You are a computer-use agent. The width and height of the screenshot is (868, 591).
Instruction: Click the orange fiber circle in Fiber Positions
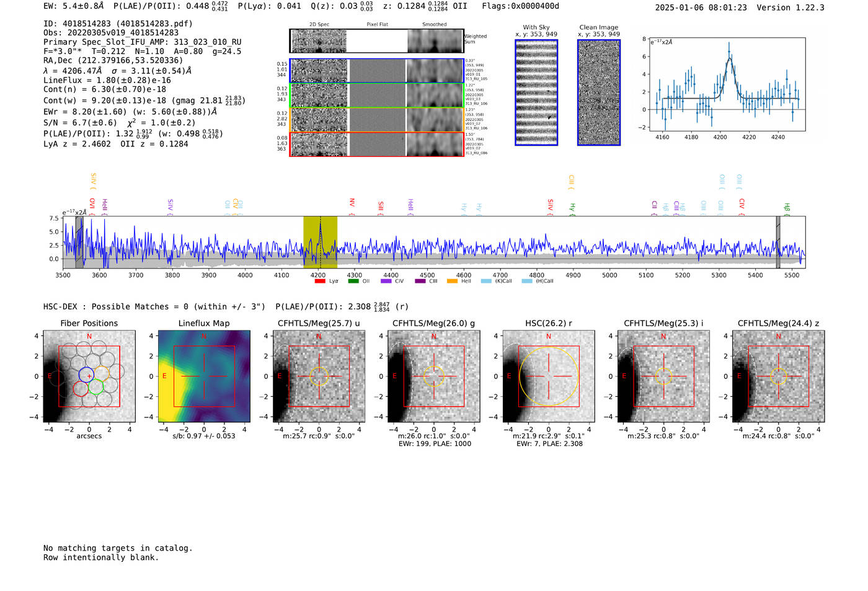tap(102, 373)
